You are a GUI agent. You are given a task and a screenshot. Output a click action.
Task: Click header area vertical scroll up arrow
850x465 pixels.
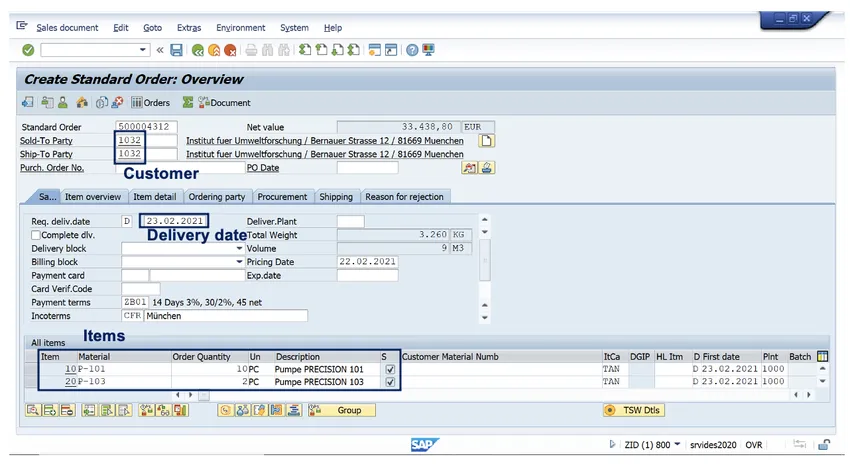click(485, 220)
